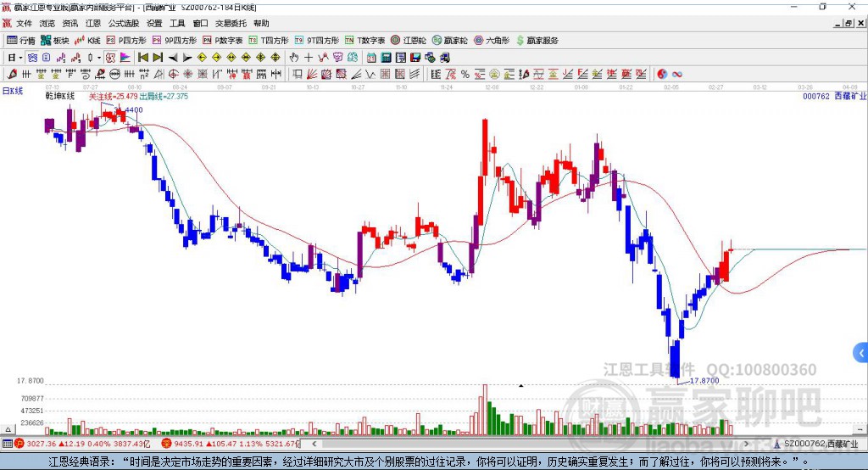Image resolution: width=868 pixels, height=470 pixels.
Task: Click the red floppy save icon
Action: (x=415, y=58)
